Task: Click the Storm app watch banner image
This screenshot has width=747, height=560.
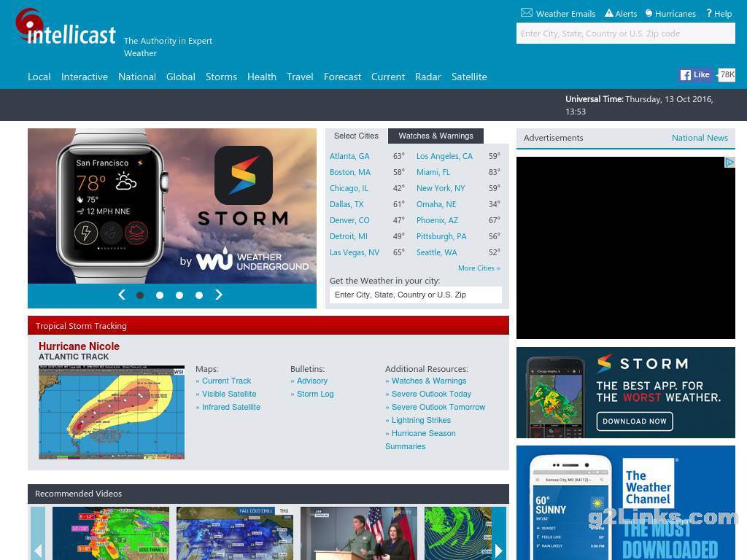Action: 172,206
